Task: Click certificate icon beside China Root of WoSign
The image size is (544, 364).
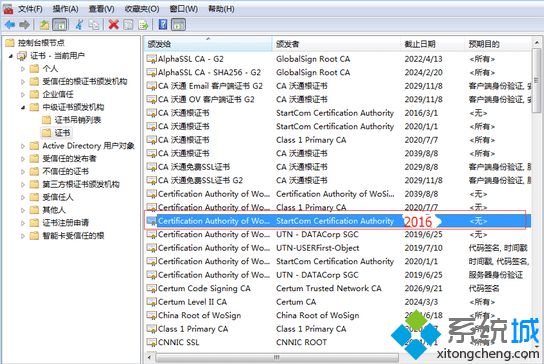Action: 152,315
